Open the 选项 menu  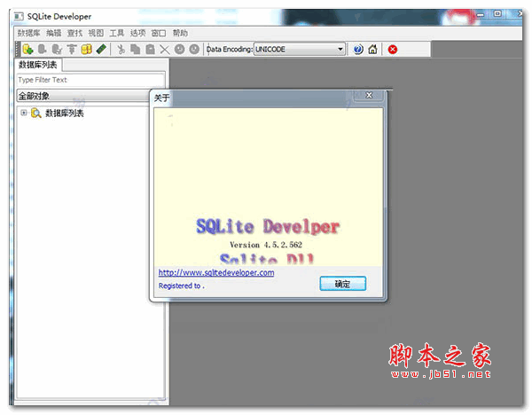pos(137,33)
